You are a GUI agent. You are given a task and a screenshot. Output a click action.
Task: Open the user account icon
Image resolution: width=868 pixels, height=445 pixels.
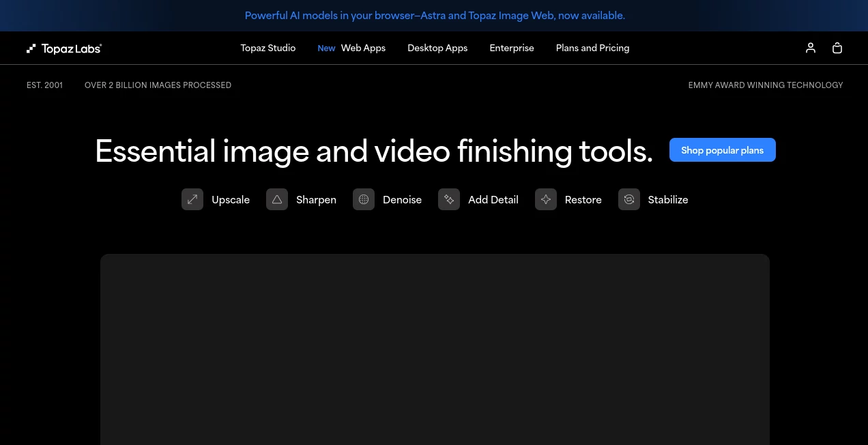[811, 48]
